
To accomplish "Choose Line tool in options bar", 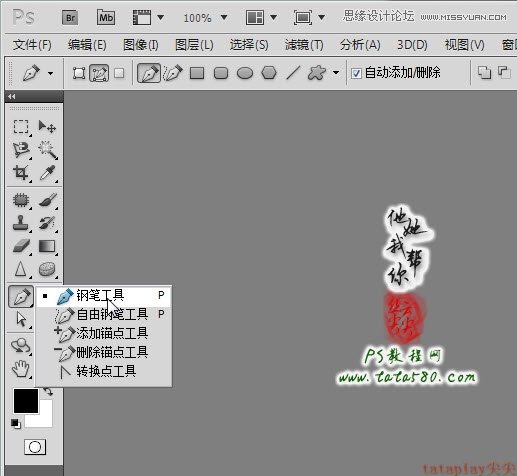I will point(293,73).
